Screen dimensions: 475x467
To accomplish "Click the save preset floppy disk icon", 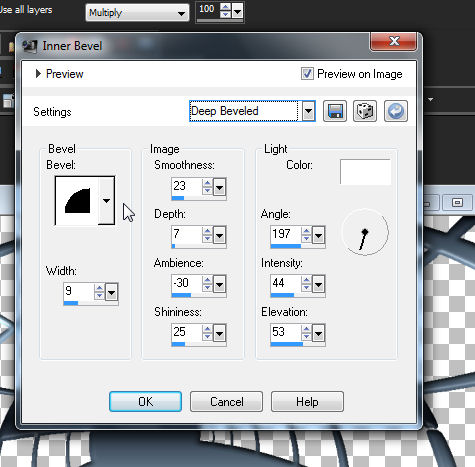I will pyautogui.click(x=335, y=111).
